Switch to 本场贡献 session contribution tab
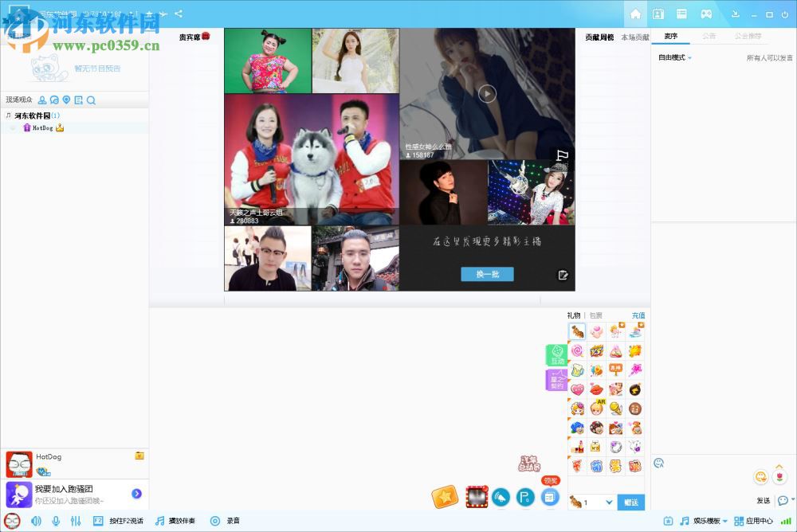Viewport: 797px width, 532px height. 635,37
